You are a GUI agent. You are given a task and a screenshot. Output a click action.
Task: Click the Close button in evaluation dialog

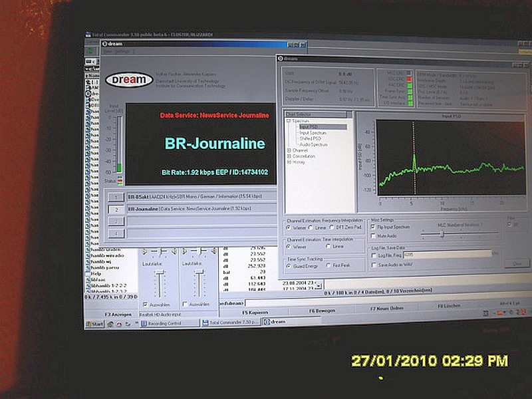coord(517,263)
